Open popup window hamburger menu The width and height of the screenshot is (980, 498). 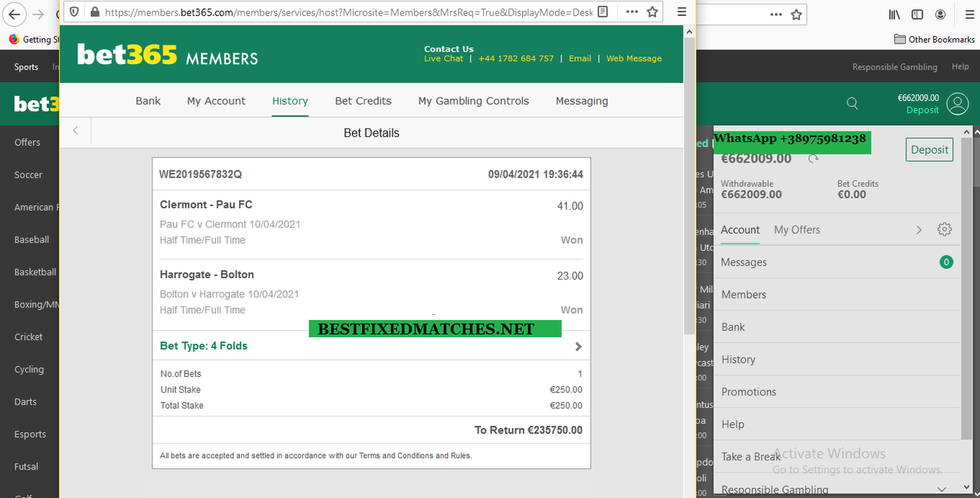point(681,12)
